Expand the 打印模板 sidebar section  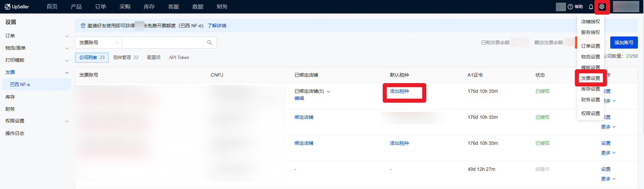(67, 60)
